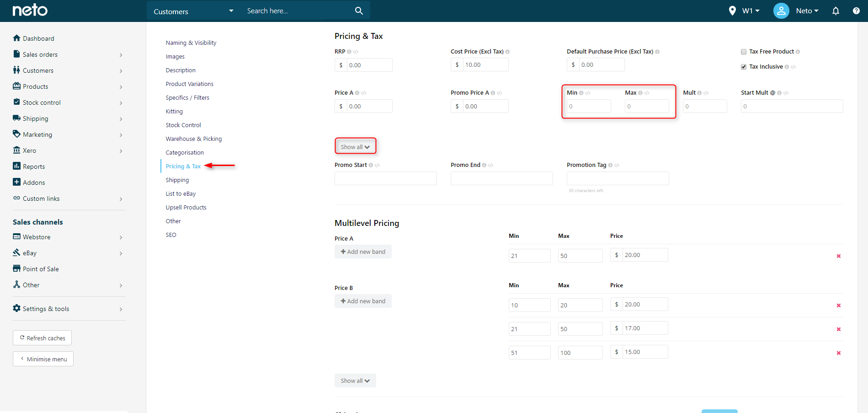Delete Price B band priced 17.00
This screenshot has width=868, height=413.
click(839, 329)
